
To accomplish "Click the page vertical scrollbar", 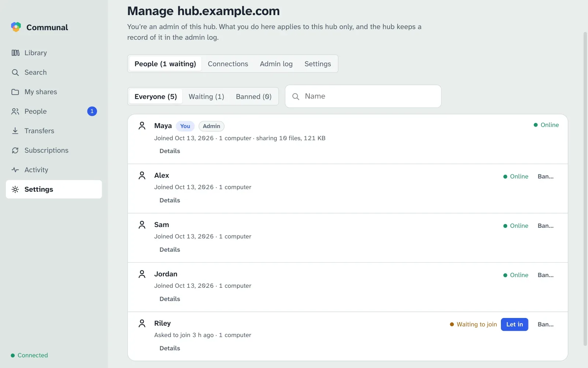I will pos(585,189).
